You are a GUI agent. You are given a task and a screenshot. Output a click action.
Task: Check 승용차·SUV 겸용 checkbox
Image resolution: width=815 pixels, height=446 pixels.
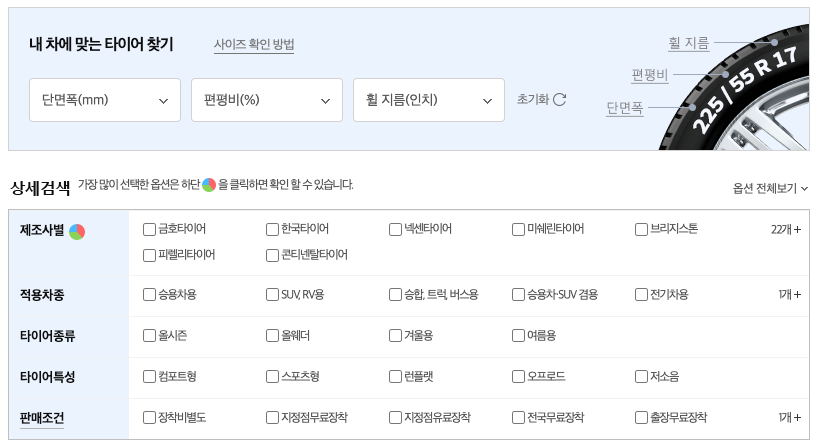point(518,295)
